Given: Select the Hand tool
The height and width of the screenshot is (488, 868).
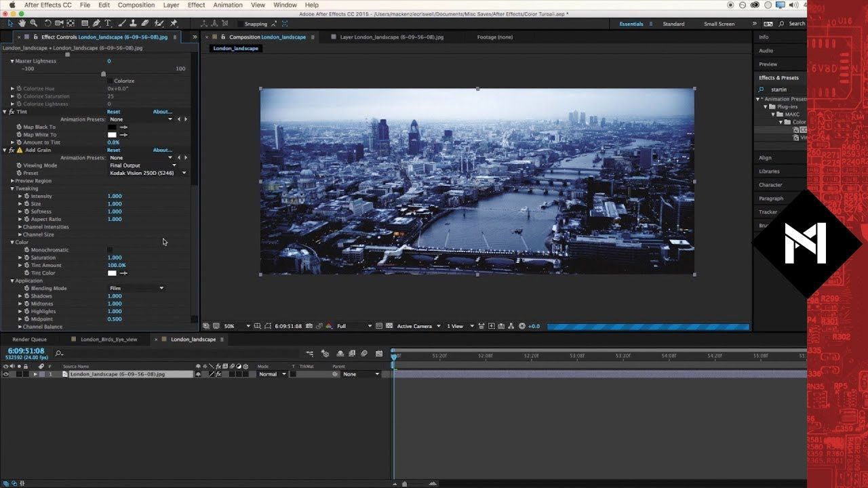Looking at the screenshot, I should (22, 24).
